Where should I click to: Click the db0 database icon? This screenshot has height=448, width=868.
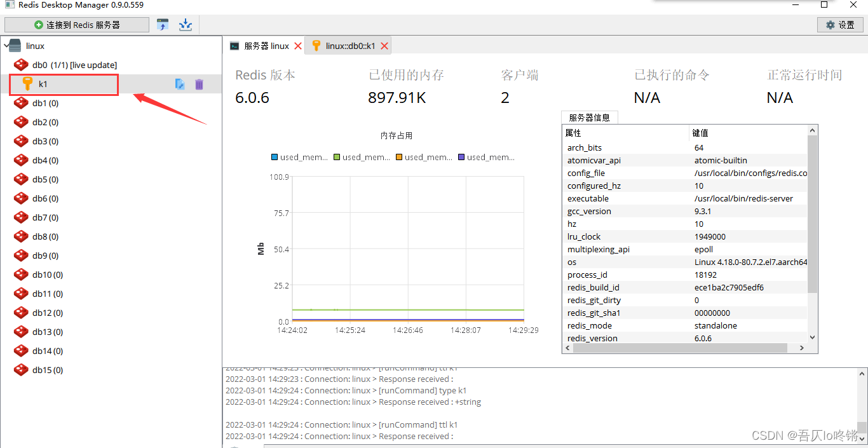21,65
